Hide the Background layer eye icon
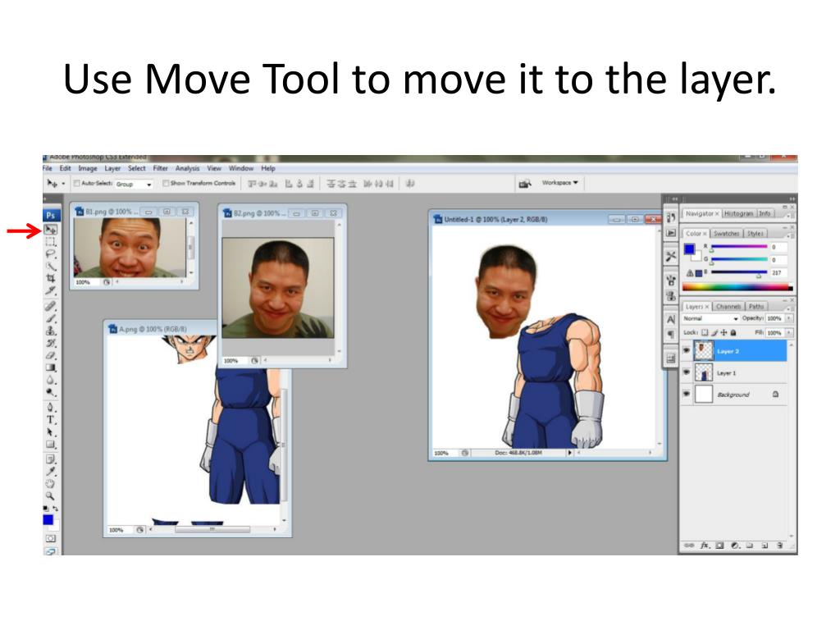The height and width of the screenshot is (630, 840). click(x=687, y=394)
